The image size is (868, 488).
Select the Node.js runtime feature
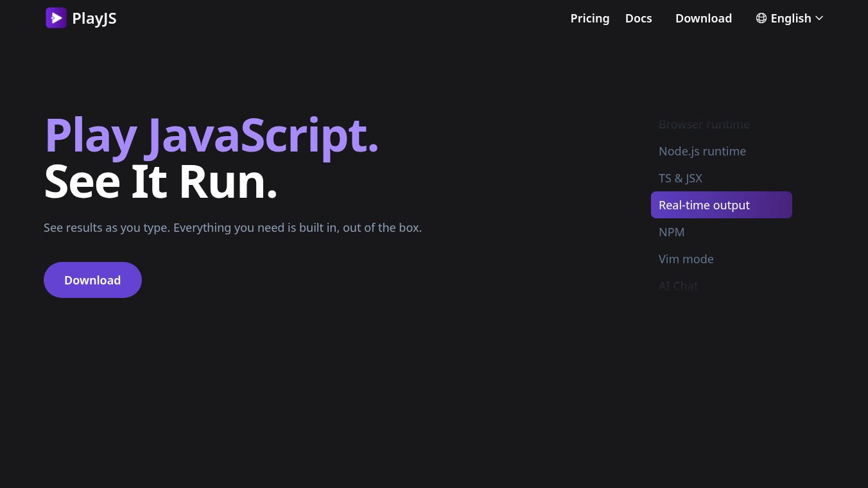722,151
